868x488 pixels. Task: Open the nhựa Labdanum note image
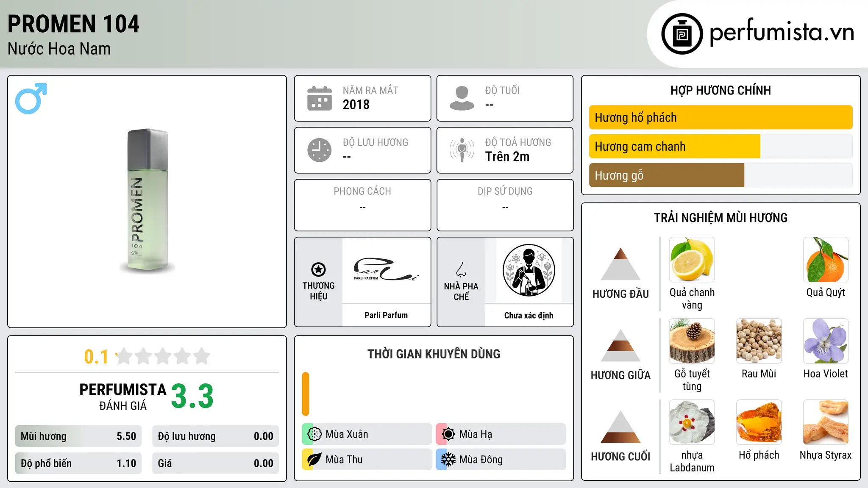pos(692,422)
